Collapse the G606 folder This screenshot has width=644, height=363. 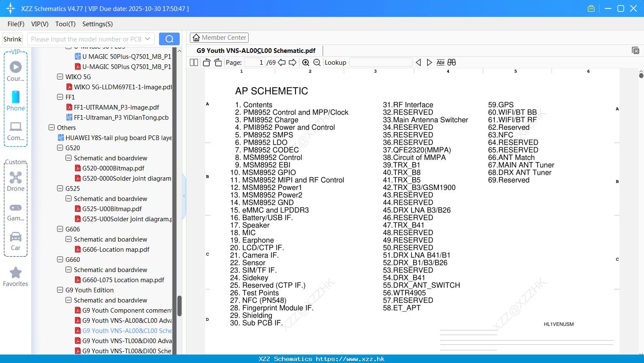tap(60, 229)
